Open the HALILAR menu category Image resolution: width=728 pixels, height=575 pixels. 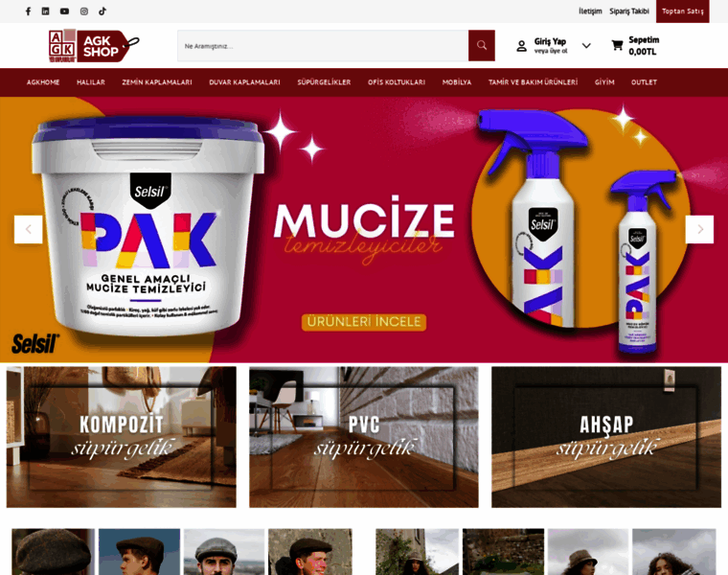click(91, 82)
